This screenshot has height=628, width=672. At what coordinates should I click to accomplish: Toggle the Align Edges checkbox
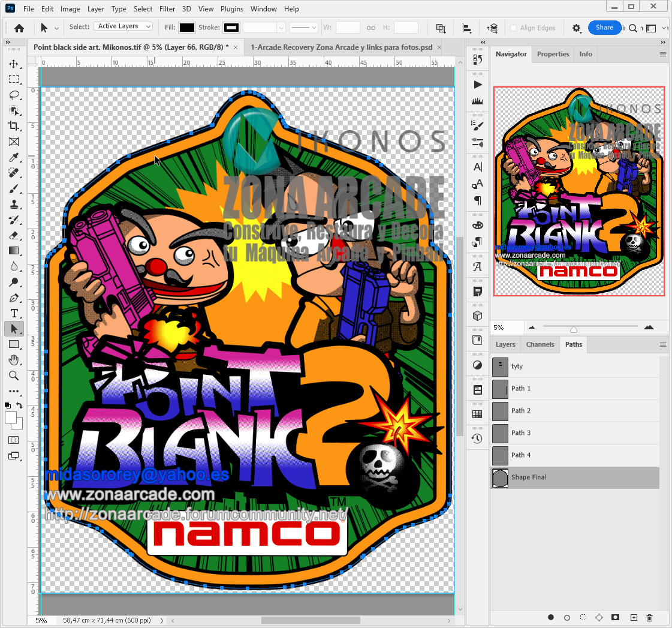click(513, 28)
